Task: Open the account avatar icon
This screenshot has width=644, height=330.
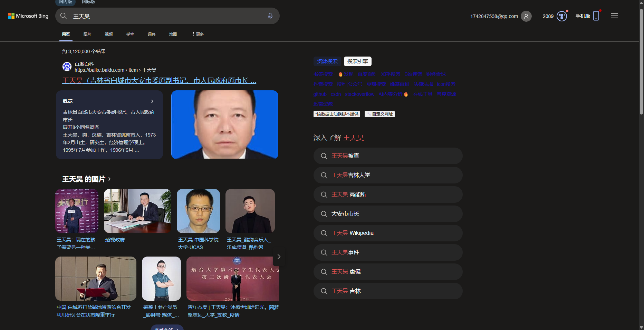Action: click(526, 16)
